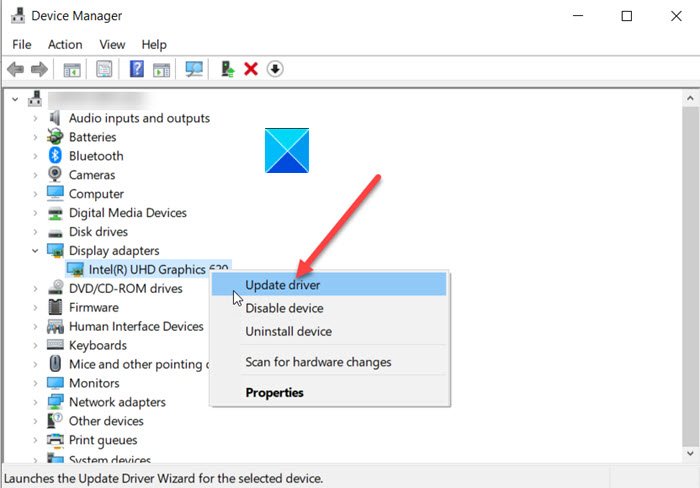Click the Human Interface Devices icon
The width and height of the screenshot is (700, 488).
55,326
